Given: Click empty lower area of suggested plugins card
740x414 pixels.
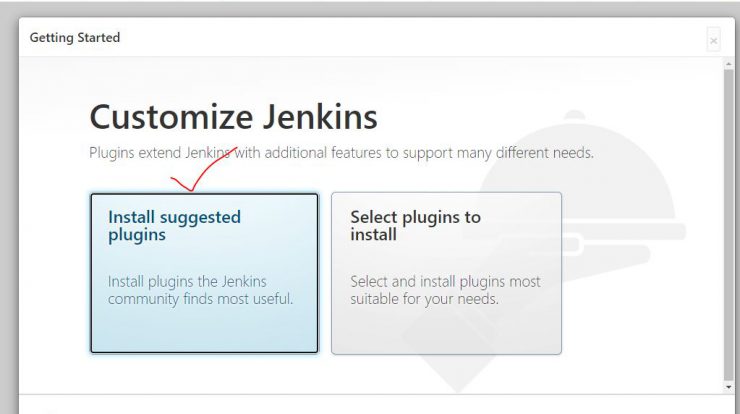Looking at the screenshot, I should (204, 330).
